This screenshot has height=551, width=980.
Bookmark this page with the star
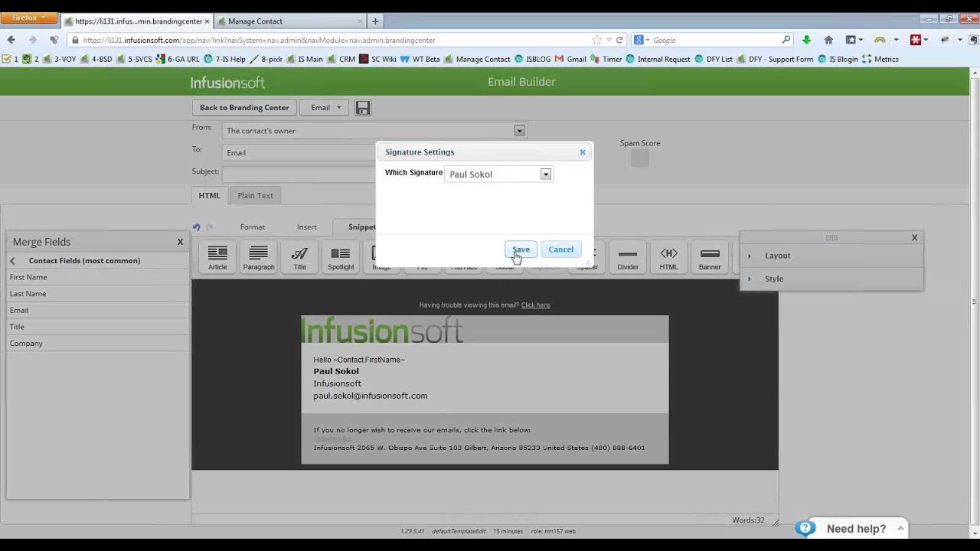[597, 40]
